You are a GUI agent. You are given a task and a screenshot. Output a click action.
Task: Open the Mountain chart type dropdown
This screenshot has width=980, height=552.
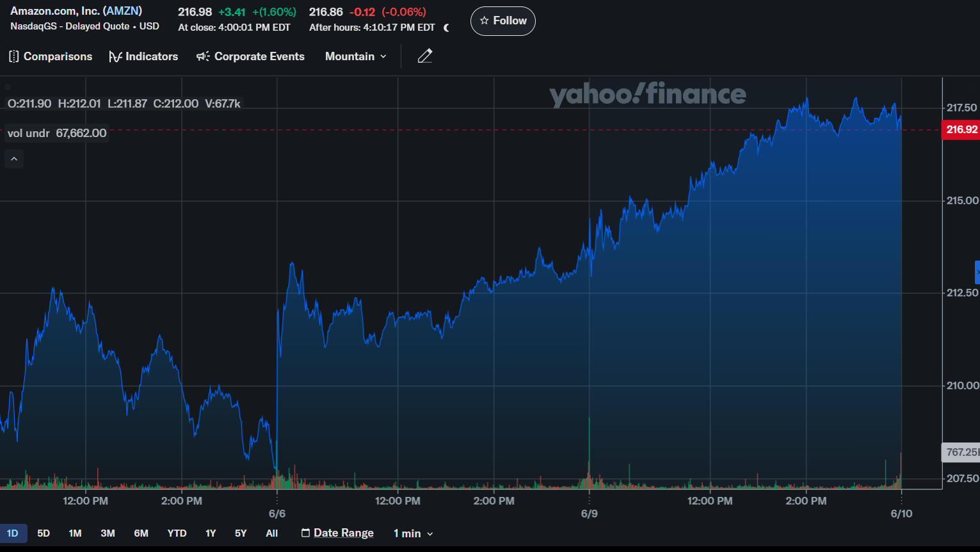click(356, 56)
